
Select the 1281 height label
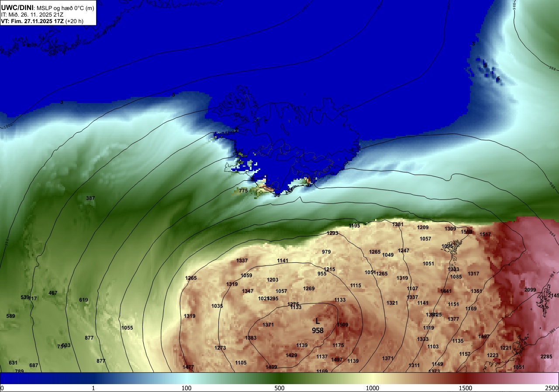point(398,224)
